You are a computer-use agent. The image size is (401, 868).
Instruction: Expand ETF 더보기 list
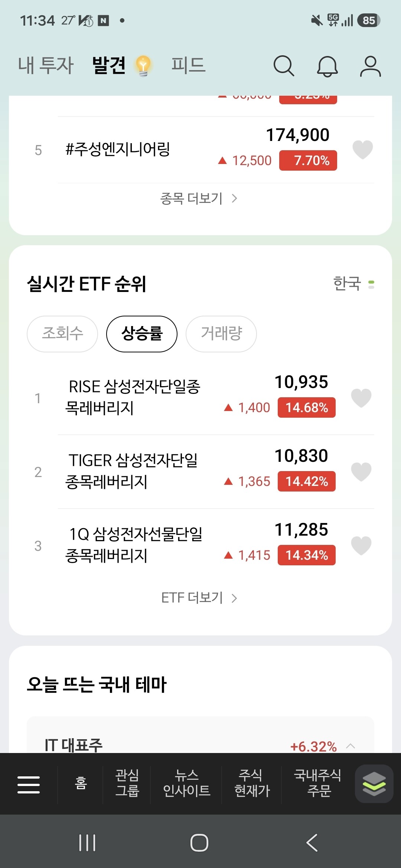click(x=199, y=598)
